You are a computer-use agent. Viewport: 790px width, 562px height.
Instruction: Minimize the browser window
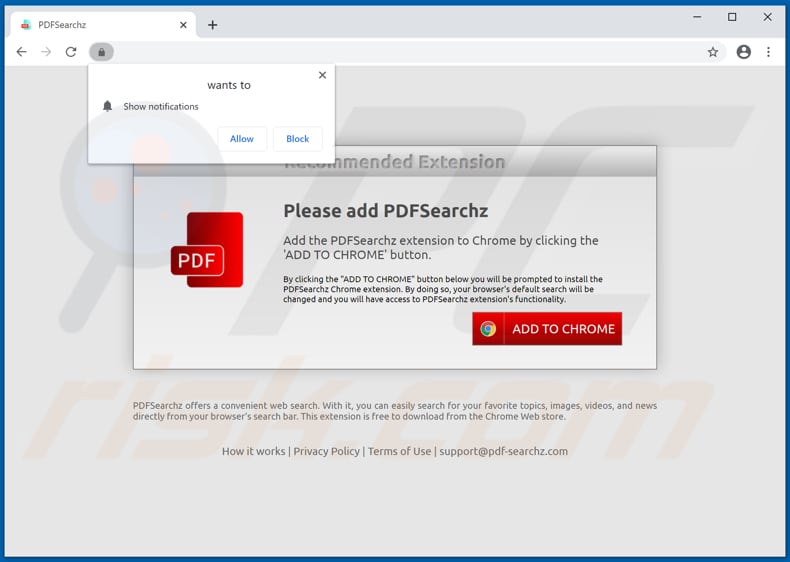(x=697, y=17)
